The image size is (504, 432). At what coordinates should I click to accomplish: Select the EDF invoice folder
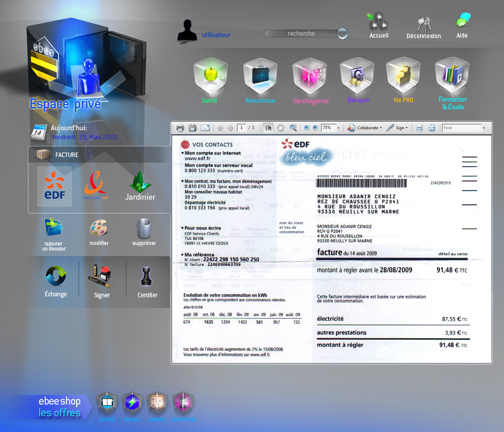[x=54, y=186]
